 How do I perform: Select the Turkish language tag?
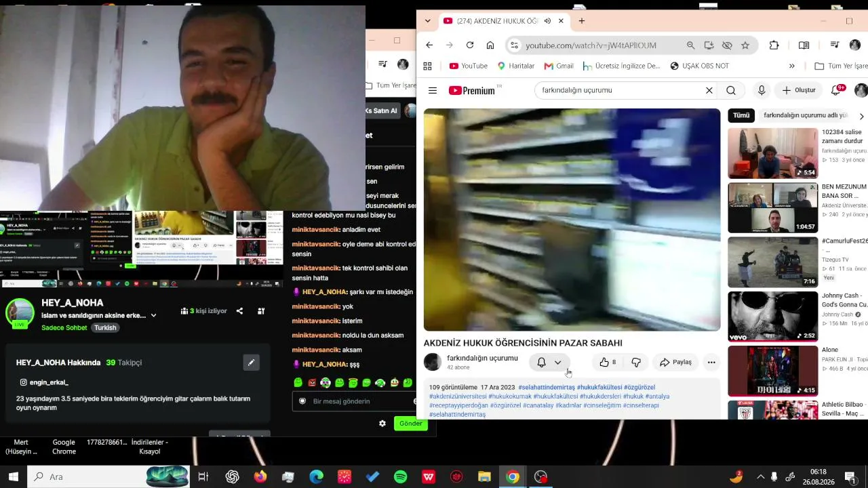[x=105, y=328]
